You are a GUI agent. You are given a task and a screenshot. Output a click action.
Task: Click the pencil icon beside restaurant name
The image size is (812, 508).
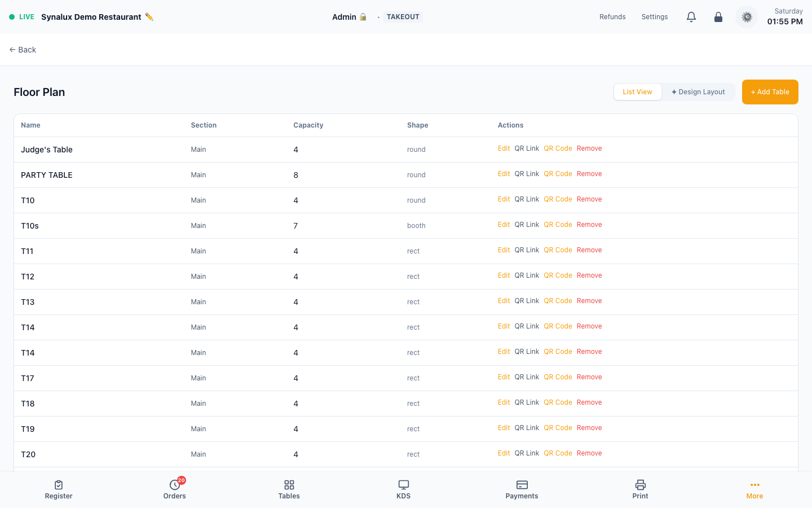pyautogui.click(x=149, y=17)
